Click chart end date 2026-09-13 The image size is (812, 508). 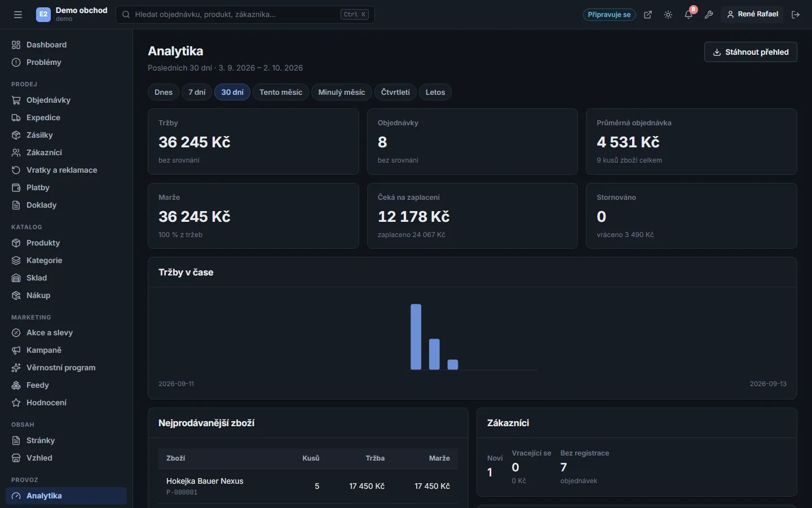tap(768, 384)
